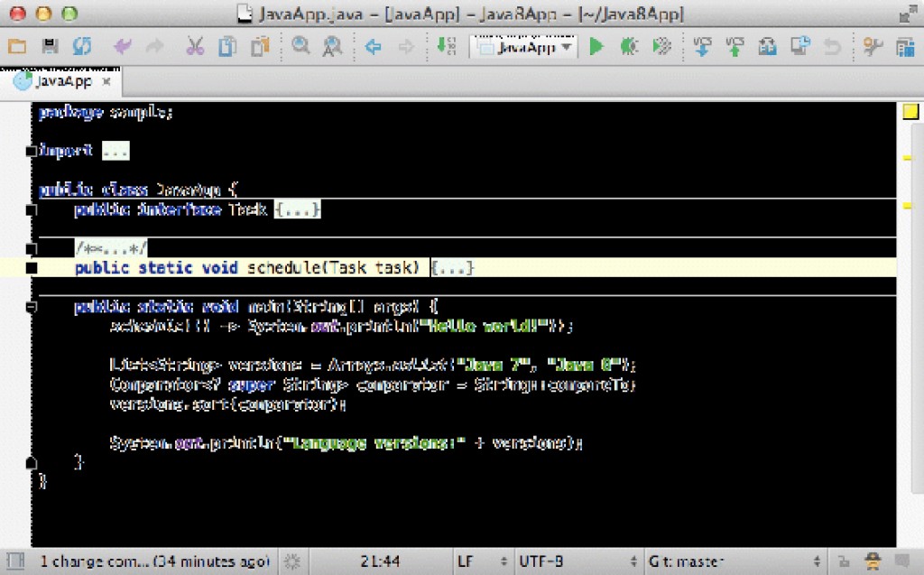Expand the collapsed imports ellipsis
Screen dimensions: 924x575
115,151
